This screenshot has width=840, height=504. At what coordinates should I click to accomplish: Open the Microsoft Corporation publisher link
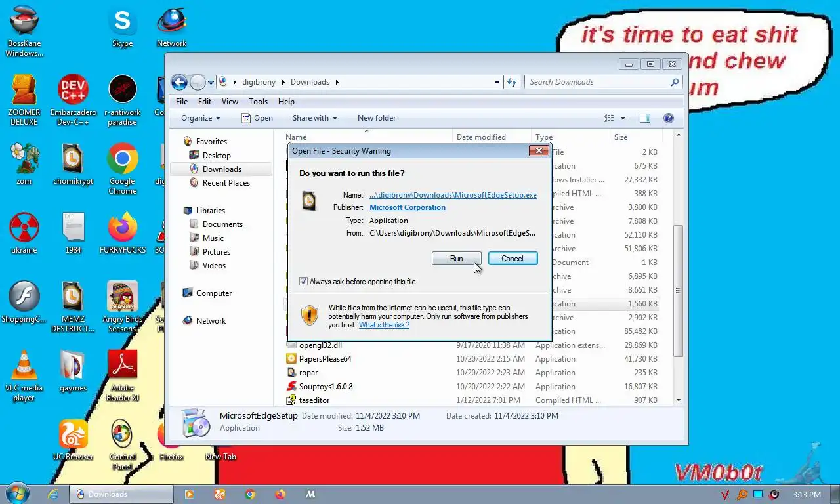coord(408,207)
